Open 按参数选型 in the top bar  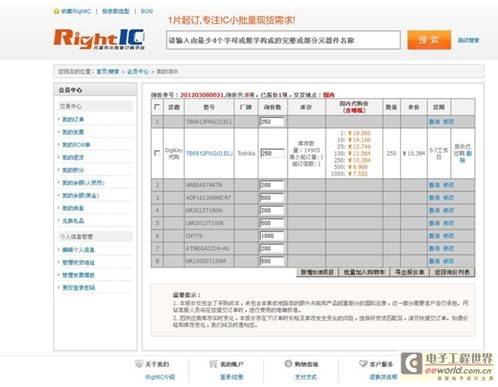click(x=115, y=11)
